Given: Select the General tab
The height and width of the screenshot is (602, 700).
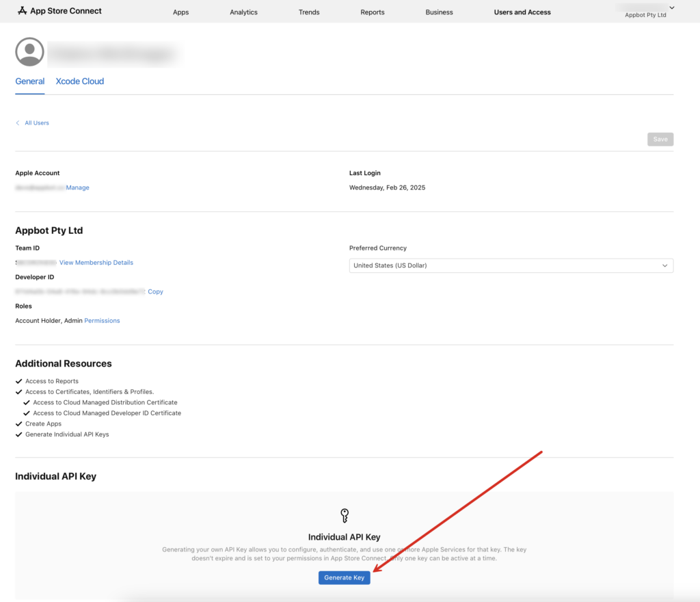Looking at the screenshot, I should click(x=29, y=81).
